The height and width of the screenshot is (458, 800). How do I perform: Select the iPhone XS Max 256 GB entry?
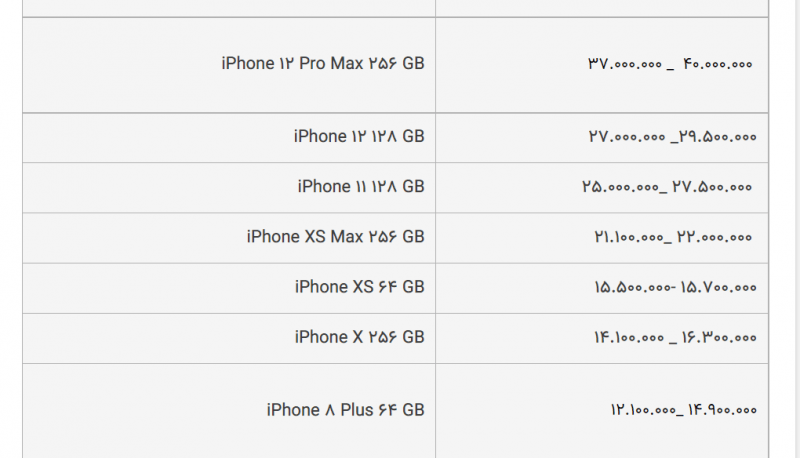click(336, 237)
